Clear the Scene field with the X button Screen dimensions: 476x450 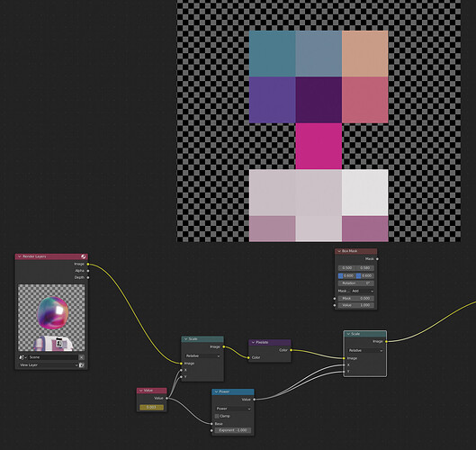click(x=81, y=357)
